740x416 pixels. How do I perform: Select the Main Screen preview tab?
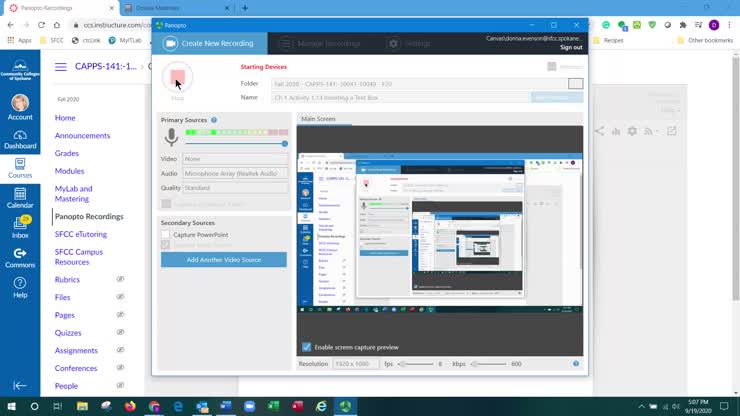[x=319, y=119]
